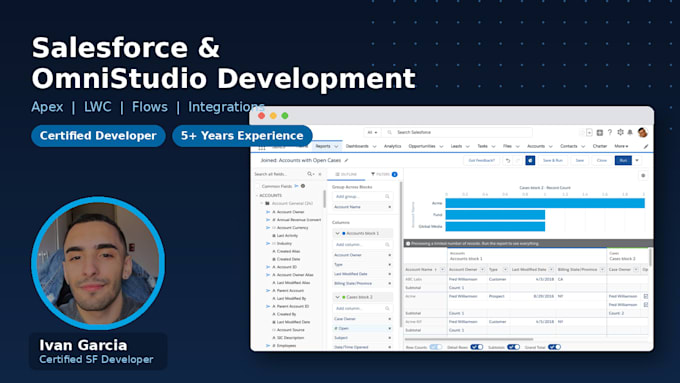Image resolution: width=680 pixels, height=383 pixels.
Task: Toggle the Subtotals switch
Action: click(513, 347)
